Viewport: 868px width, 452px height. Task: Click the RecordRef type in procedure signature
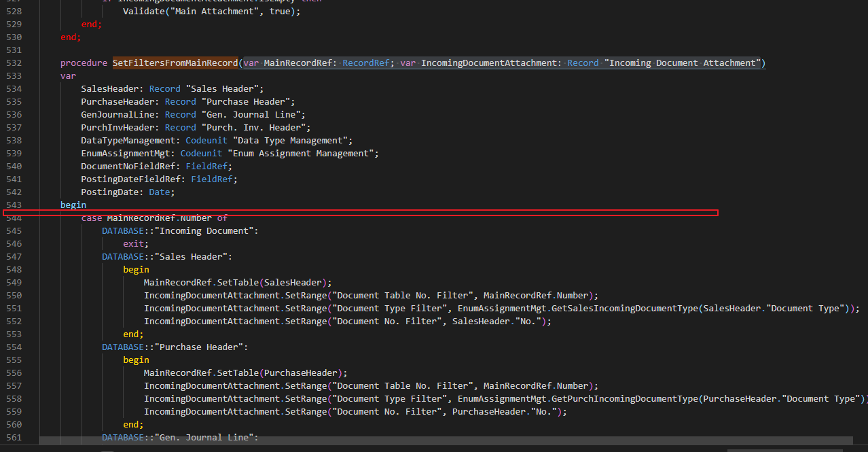(365, 63)
